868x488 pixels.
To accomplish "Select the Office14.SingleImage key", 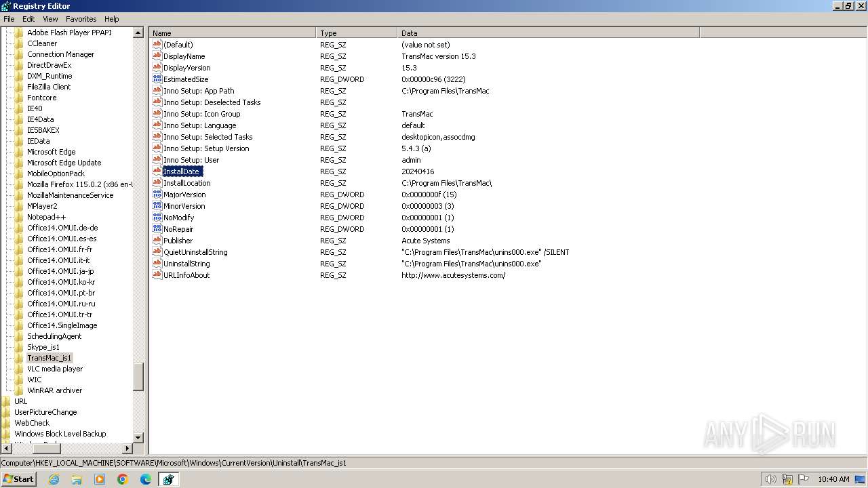I will point(62,325).
